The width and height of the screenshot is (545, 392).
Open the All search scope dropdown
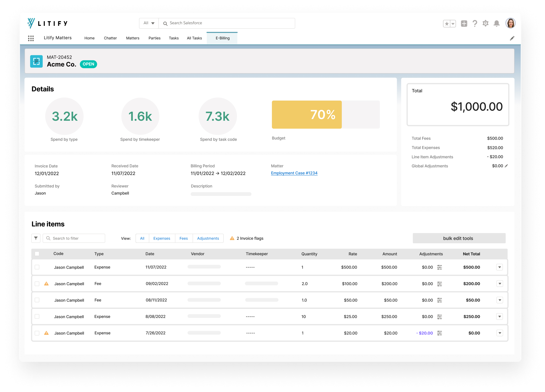[x=149, y=23]
